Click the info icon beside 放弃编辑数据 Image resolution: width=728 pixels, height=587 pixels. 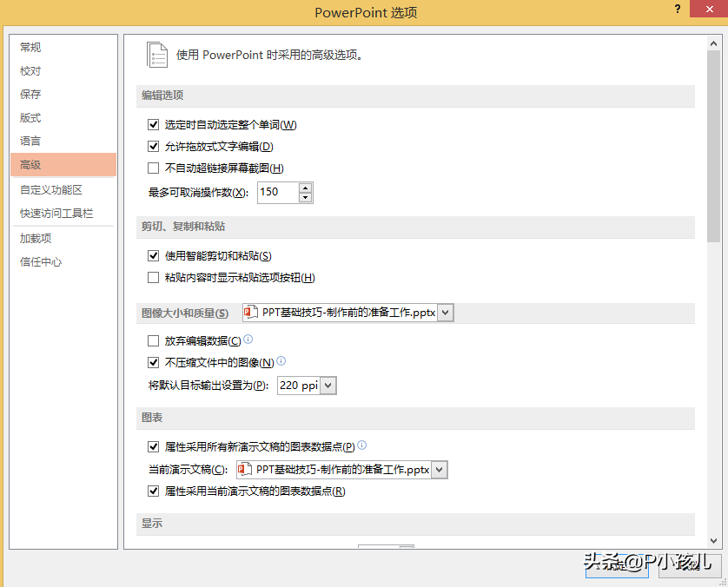coord(248,340)
